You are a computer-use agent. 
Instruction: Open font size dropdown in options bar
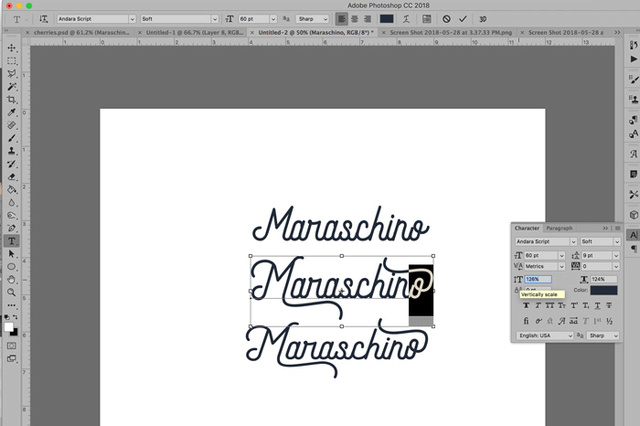click(273, 19)
